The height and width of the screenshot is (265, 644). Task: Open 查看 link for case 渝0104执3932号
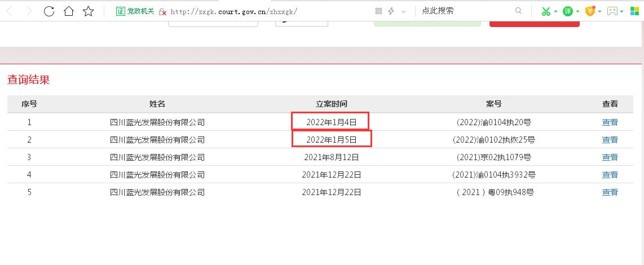[610, 175]
